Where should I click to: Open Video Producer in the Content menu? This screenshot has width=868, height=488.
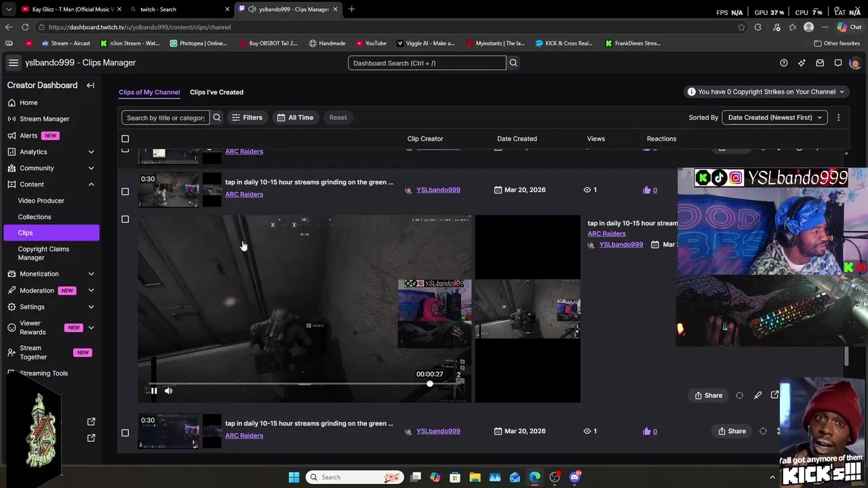(x=41, y=201)
